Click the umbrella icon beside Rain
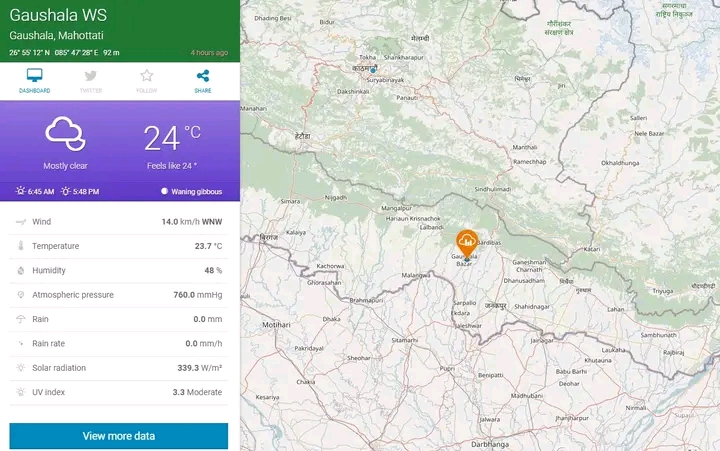 [x=20, y=319]
